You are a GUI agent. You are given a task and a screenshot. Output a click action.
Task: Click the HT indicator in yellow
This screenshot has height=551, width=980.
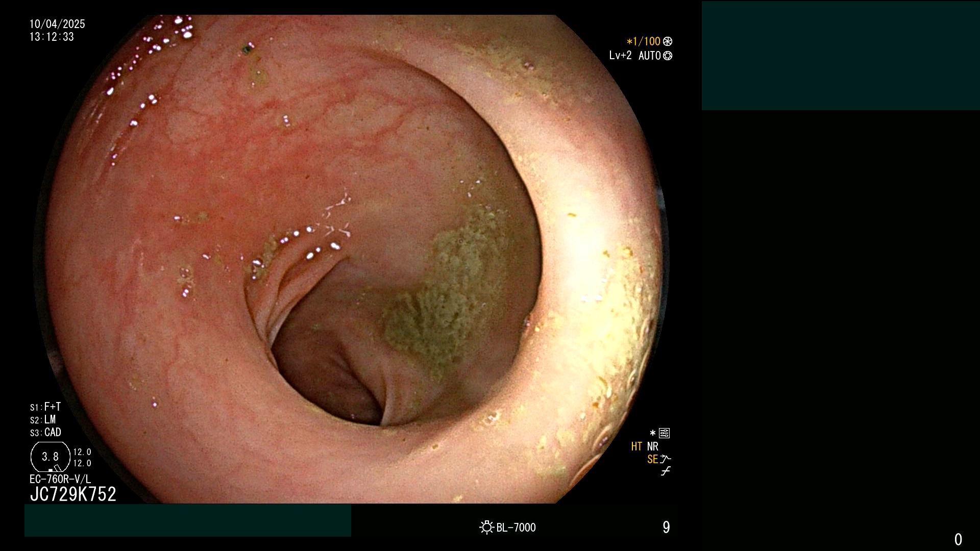click(x=636, y=446)
